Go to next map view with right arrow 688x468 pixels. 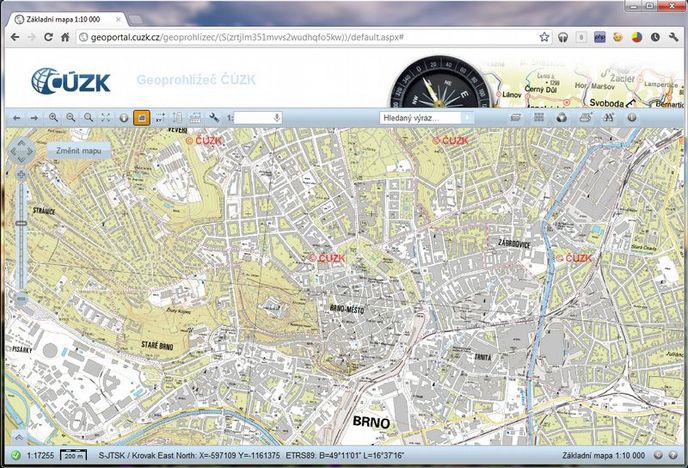pos(34,118)
